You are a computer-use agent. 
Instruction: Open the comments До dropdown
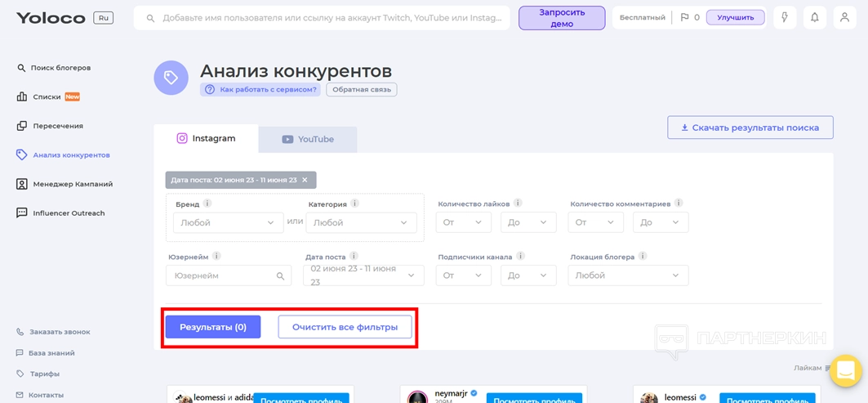tap(661, 222)
